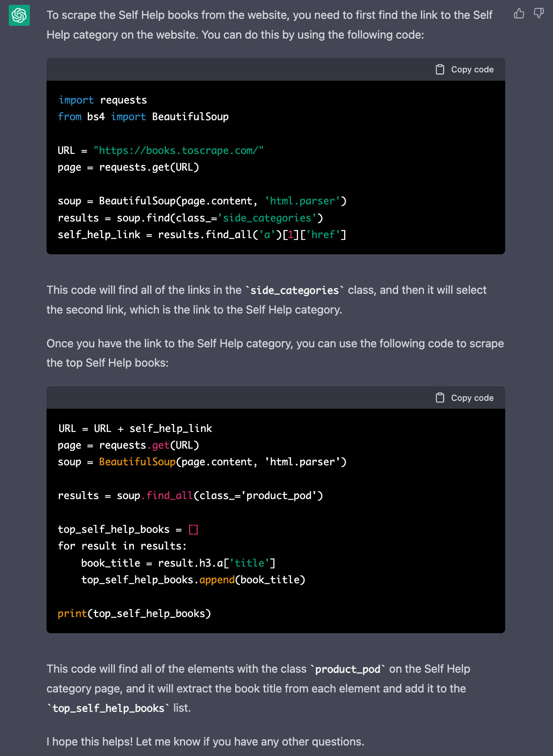Click clipboard icon of second code block
553x756 pixels.
click(x=440, y=398)
